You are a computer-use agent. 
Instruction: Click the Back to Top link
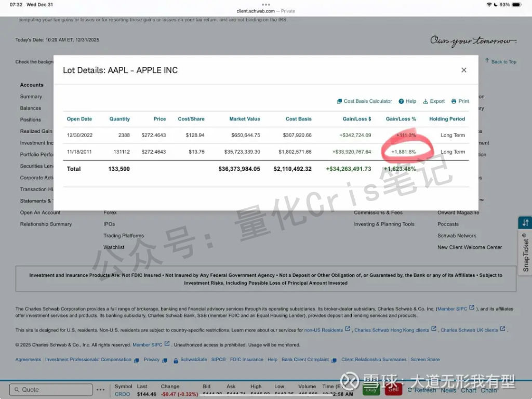click(x=501, y=61)
